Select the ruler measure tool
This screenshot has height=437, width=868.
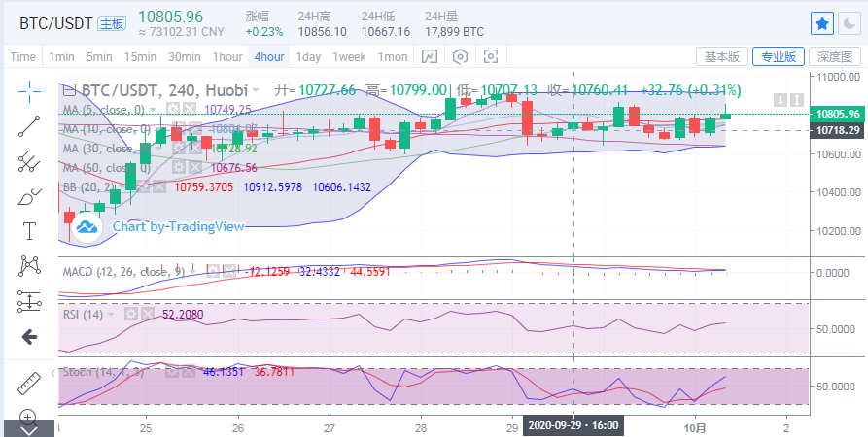pos(29,383)
